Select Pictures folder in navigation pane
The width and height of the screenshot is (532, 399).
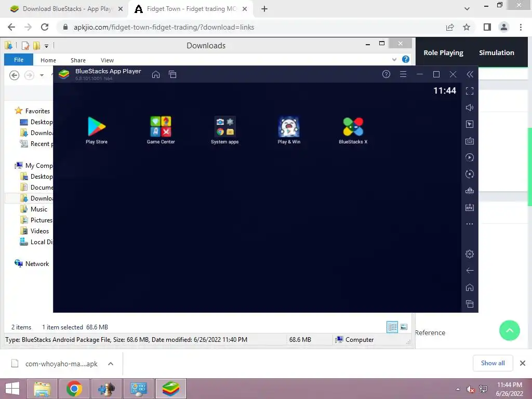pos(36,220)
